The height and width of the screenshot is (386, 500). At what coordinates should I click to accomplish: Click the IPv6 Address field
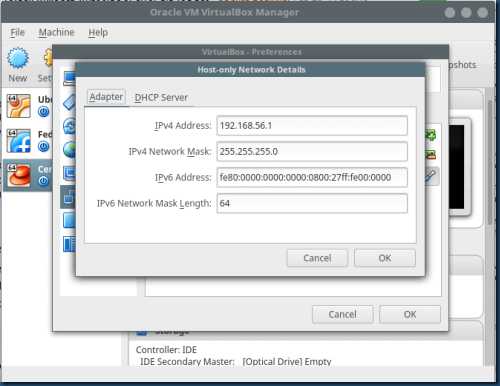pos(312,177)
